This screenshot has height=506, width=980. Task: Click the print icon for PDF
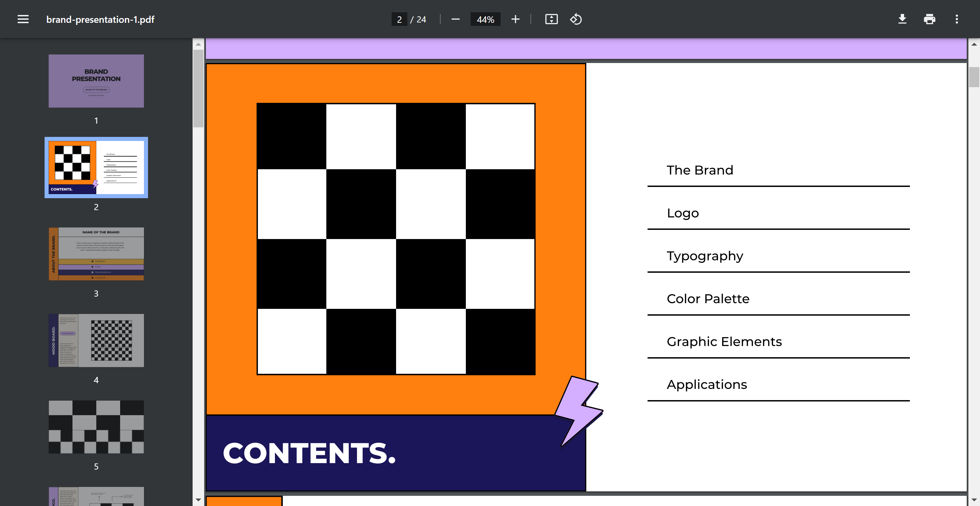click(x=930, y=19)
